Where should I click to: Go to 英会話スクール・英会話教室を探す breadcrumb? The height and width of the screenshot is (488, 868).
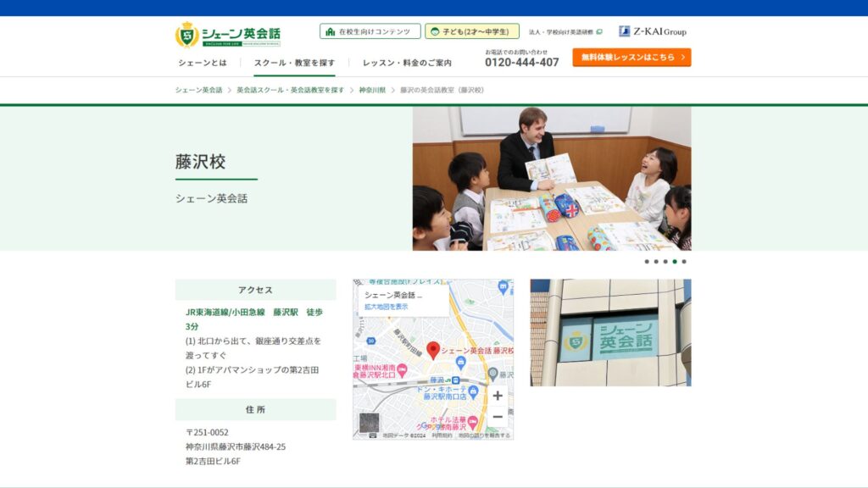coord(291,90)
